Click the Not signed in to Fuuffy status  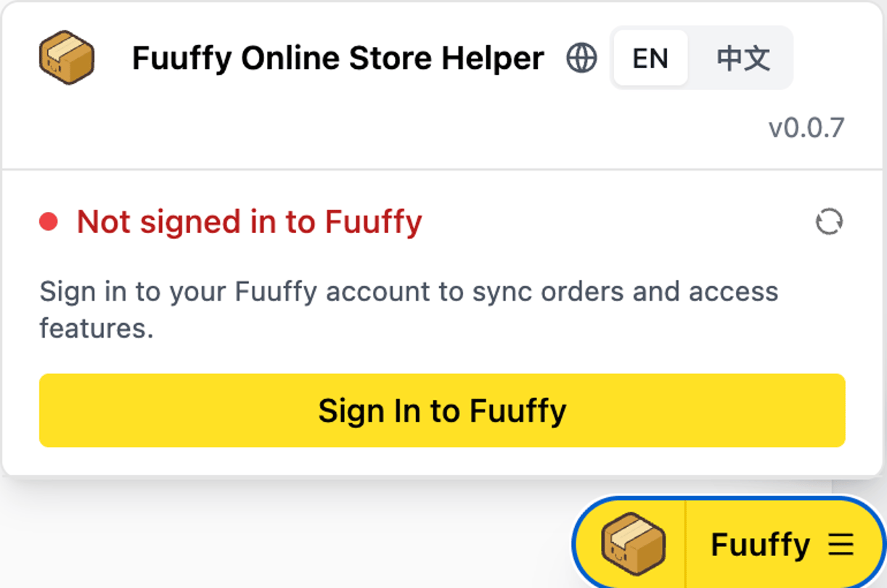point(249,222)
